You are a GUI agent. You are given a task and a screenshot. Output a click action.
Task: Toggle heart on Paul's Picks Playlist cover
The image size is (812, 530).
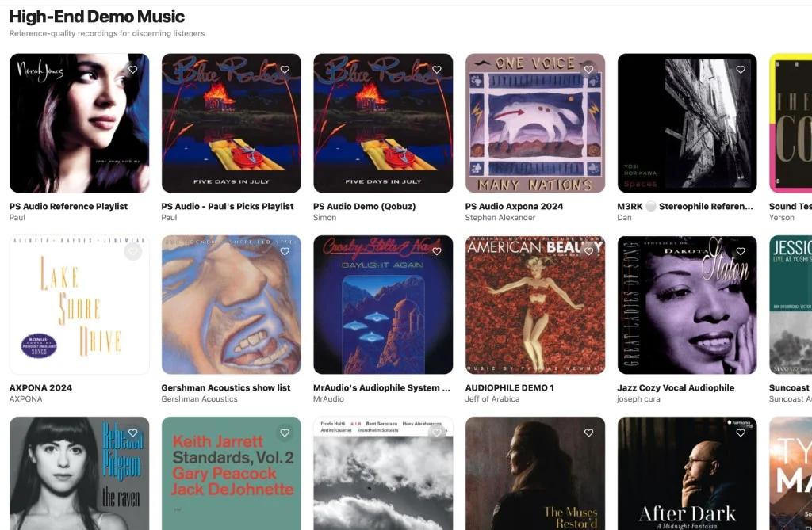(x=285, y=70)
